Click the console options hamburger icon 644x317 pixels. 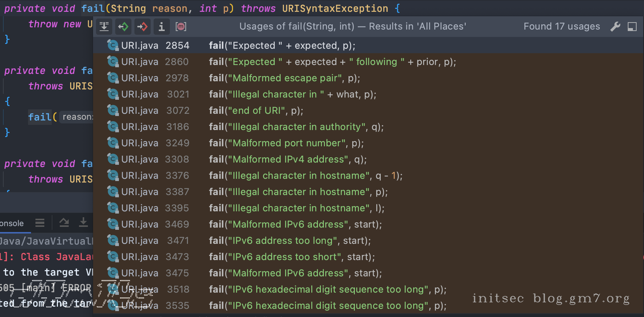[x=40, y=223]
